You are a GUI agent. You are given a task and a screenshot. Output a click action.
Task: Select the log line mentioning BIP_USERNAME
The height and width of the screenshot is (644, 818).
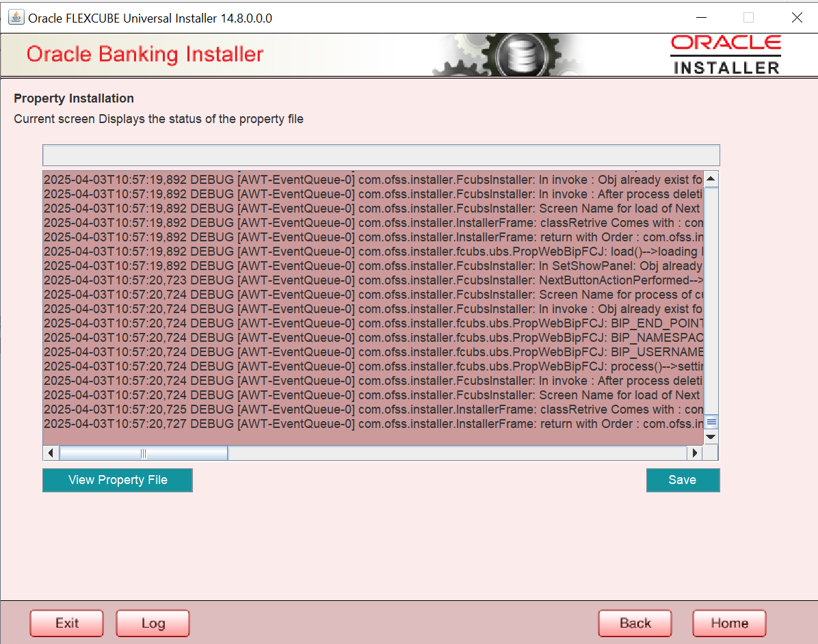(x=373, y=352)
